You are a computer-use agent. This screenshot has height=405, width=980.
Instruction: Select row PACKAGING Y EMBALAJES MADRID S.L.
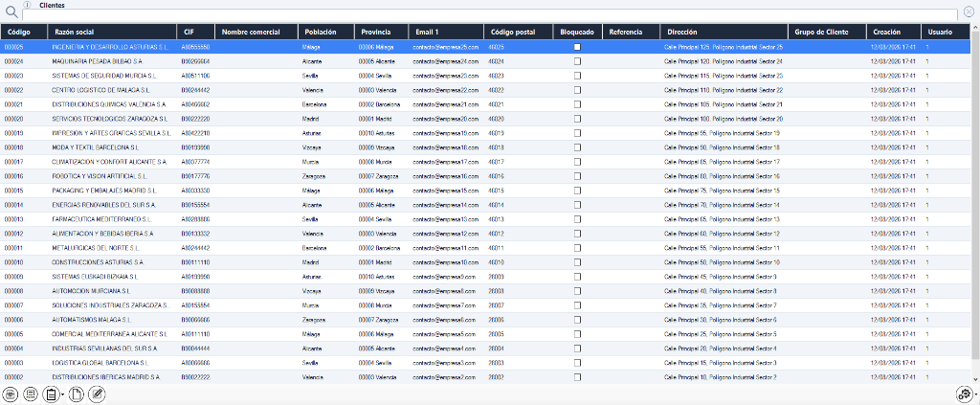point(485,191)
